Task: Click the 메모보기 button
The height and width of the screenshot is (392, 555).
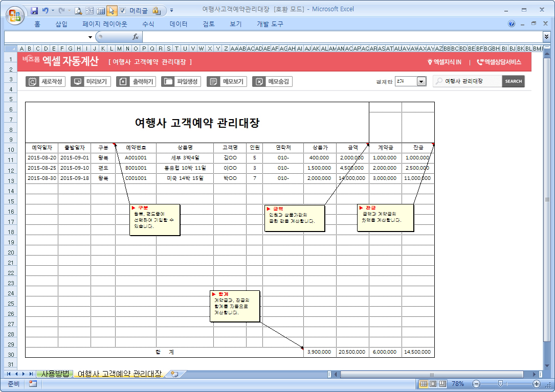Action: 227,81
